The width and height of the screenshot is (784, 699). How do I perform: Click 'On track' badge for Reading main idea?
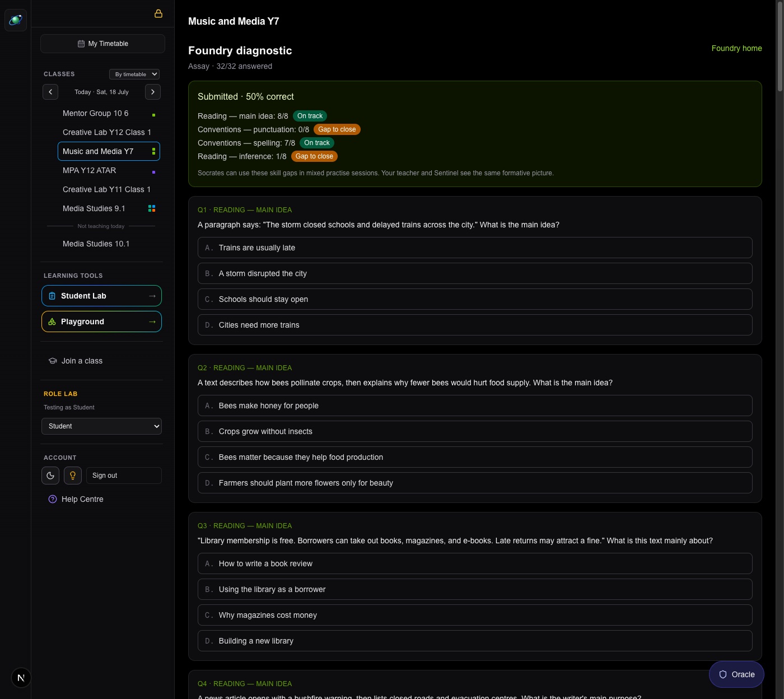point(310,116)
